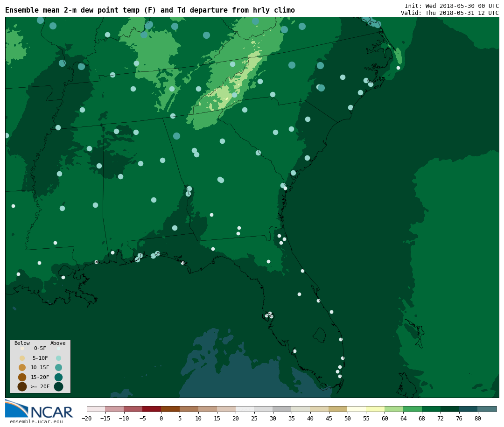
Task: Select the -20 to -15 colorbar swatch
Action: click(x=96, y=409)
